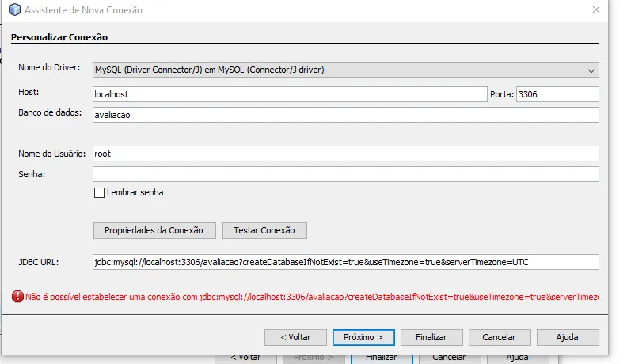The width and height of the screenshot is (631, 364).
Task: Click into the JDBC URL text field
Action: tap(345, 262)
